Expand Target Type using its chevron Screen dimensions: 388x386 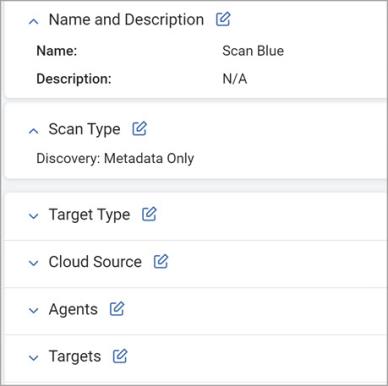tap(33, 216)
